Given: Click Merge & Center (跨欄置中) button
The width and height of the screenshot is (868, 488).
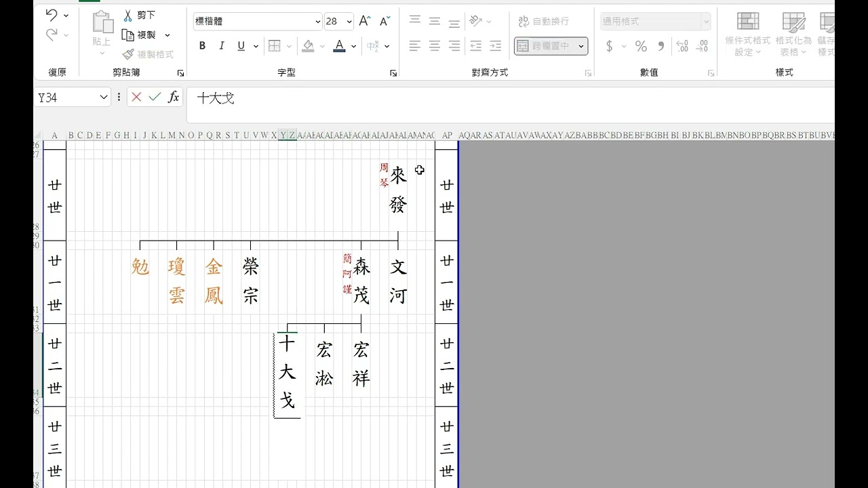Looking at the screenshot, I should (545, 46).
